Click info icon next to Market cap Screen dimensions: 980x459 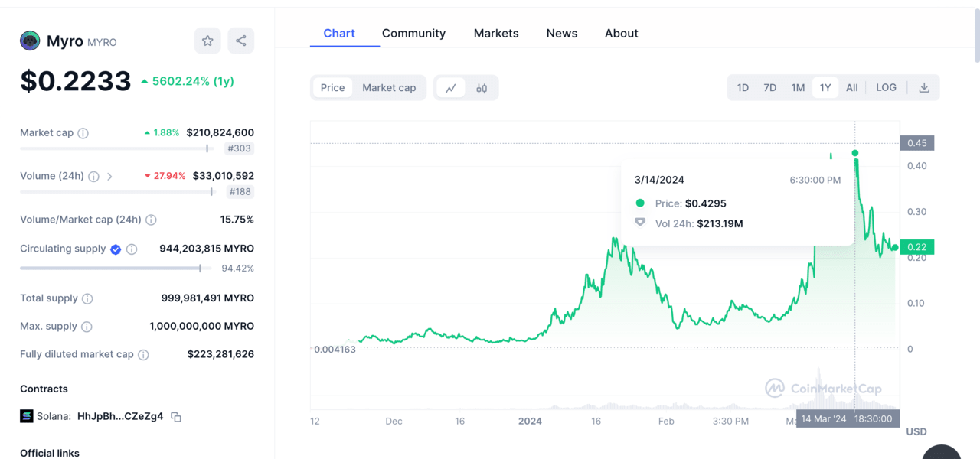[x=83, y=133]
